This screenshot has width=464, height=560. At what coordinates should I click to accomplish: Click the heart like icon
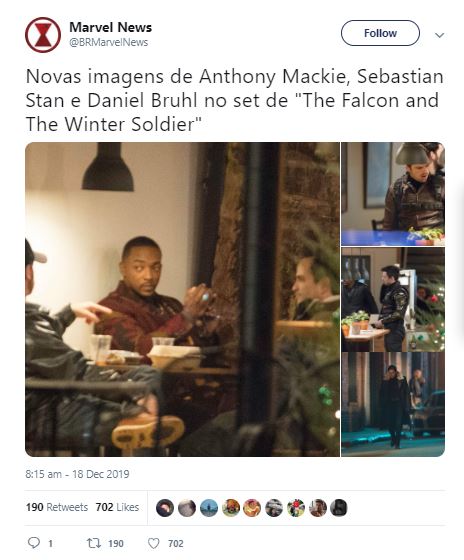click(x=154, y=543)
